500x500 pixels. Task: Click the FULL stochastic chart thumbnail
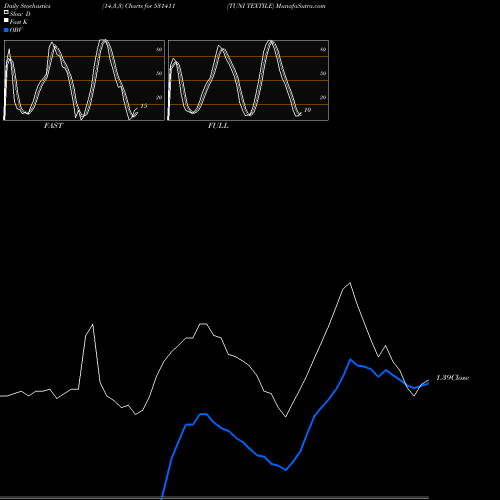click(x=248, y=80)
